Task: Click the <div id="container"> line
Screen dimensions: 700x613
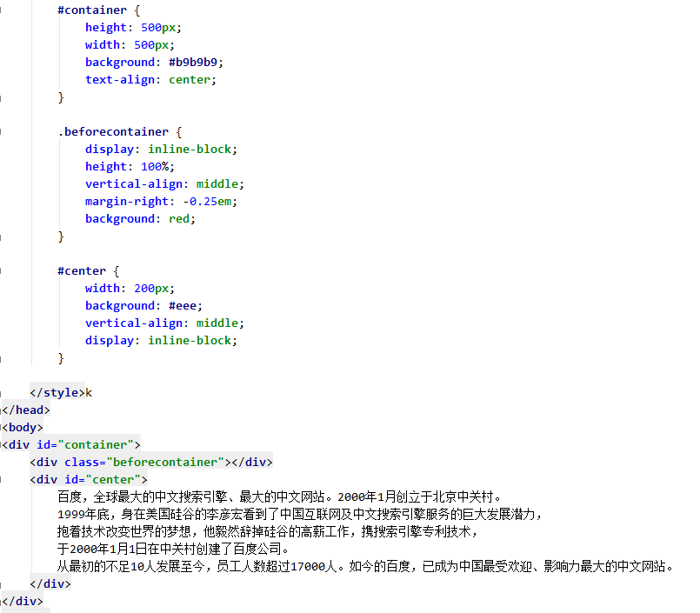Action: (x=71, y=445)
